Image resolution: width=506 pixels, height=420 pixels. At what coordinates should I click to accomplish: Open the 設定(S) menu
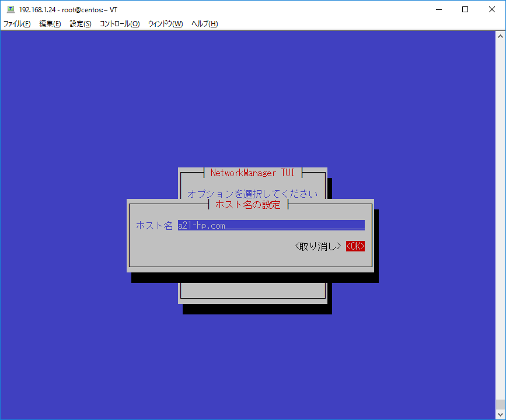click(x=81, y=24)
